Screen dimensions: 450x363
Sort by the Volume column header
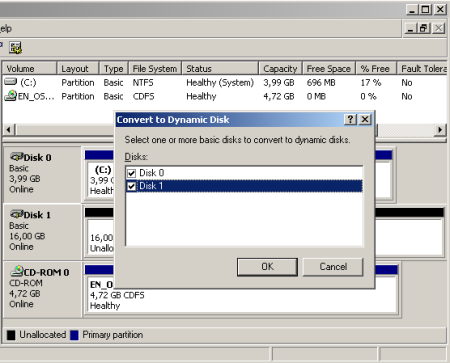(29, 68)
